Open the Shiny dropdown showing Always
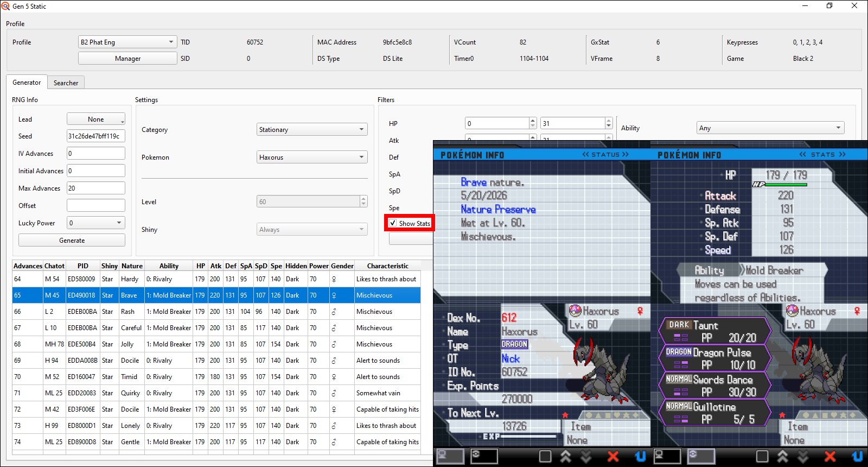868x467 pixels. click(312, 229)
